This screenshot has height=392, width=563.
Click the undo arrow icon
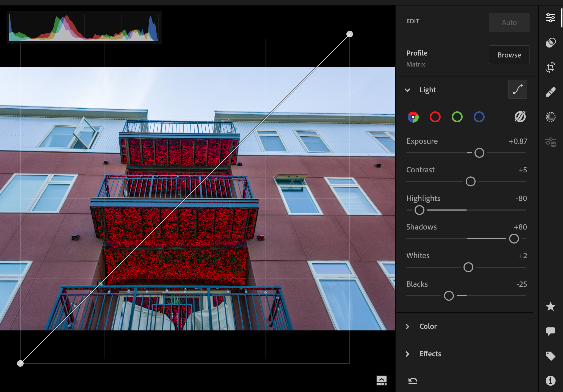click(x=413, y=381)
